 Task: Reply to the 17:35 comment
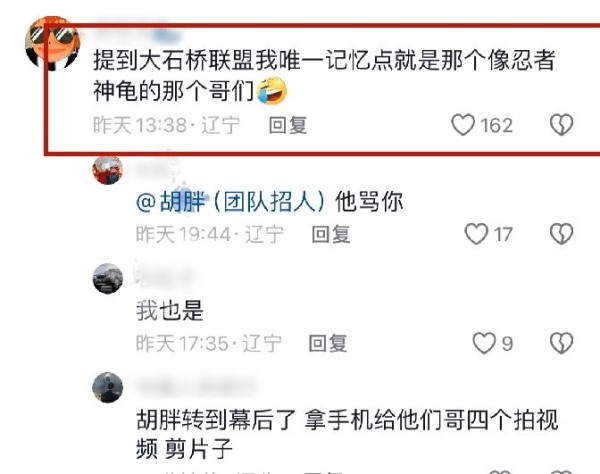click(328, 343)
